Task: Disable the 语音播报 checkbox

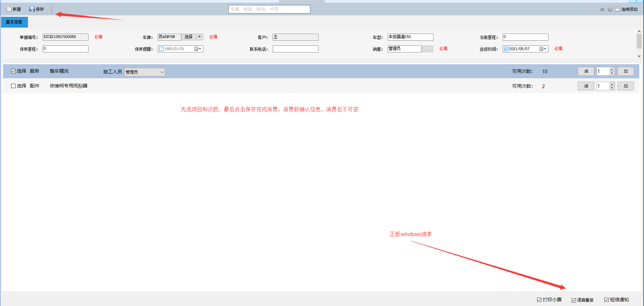Action: [574, 300]
